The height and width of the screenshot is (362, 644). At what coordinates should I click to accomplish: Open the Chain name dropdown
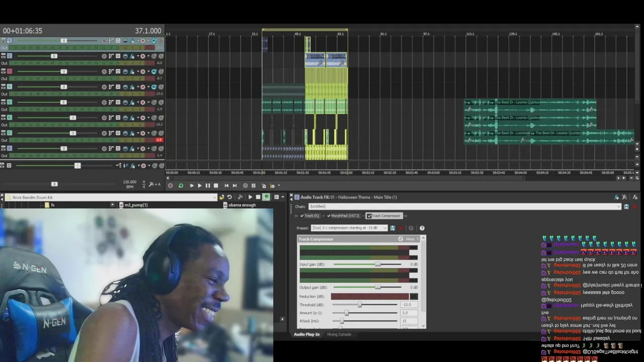(x=618, y=206)
